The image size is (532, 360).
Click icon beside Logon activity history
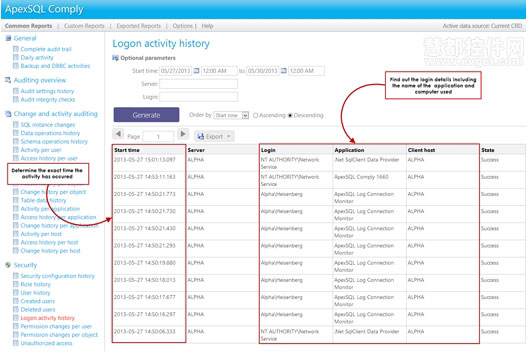pyautogui.click(x=16, y=318)
